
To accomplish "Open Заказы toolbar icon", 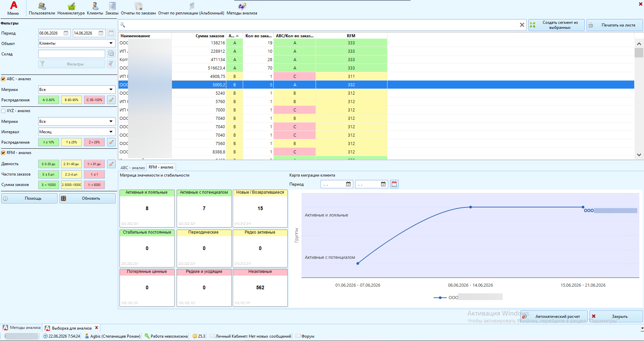I will click(112, 9).
